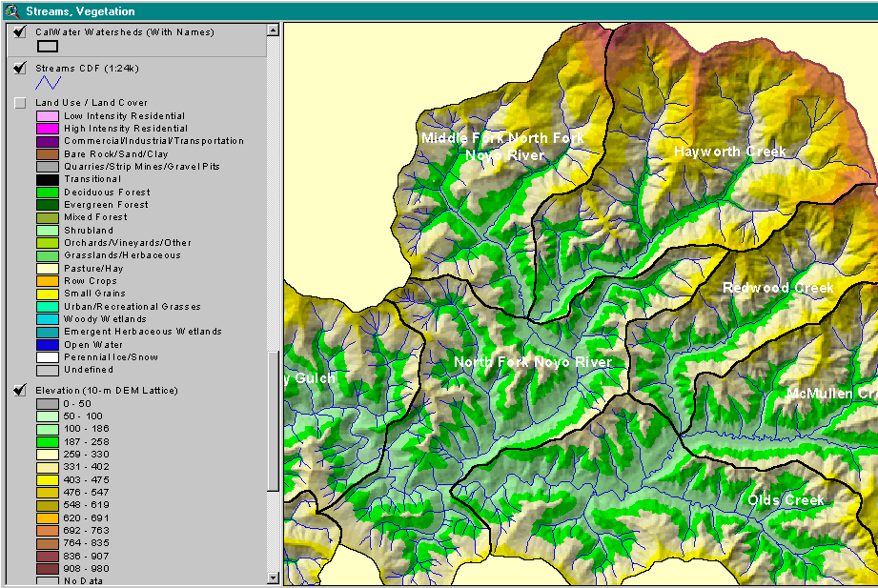This screenshot has width=878, height=588.
Task: Click the Open Water blue swatch
Action: (x=48, y=344)
